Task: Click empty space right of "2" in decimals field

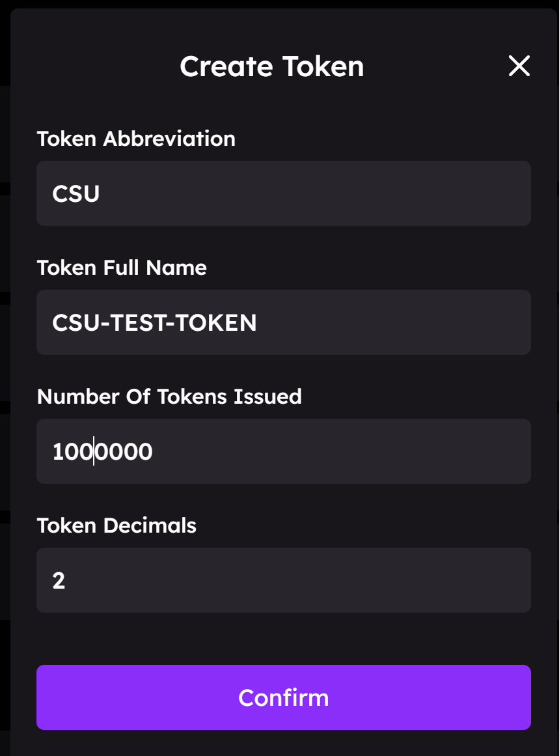Action: pyautogui.click(x=293, y=580)
